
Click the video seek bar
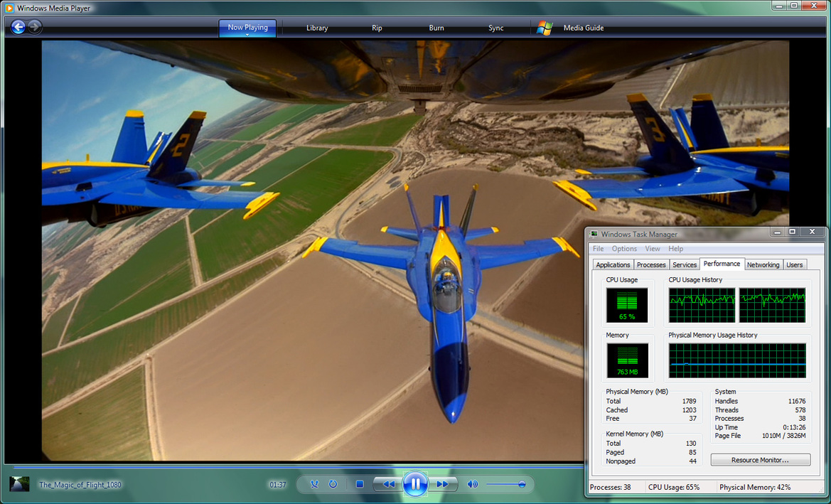[297, 468]
